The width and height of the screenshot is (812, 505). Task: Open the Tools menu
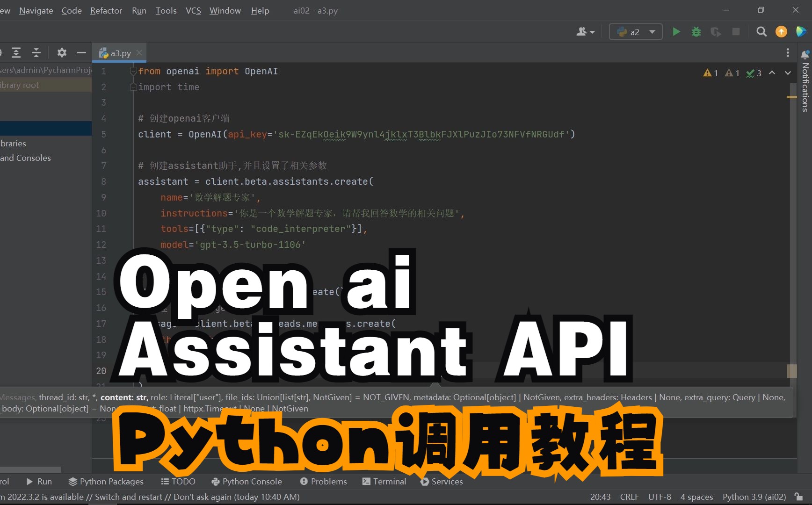tap(166, 10)
